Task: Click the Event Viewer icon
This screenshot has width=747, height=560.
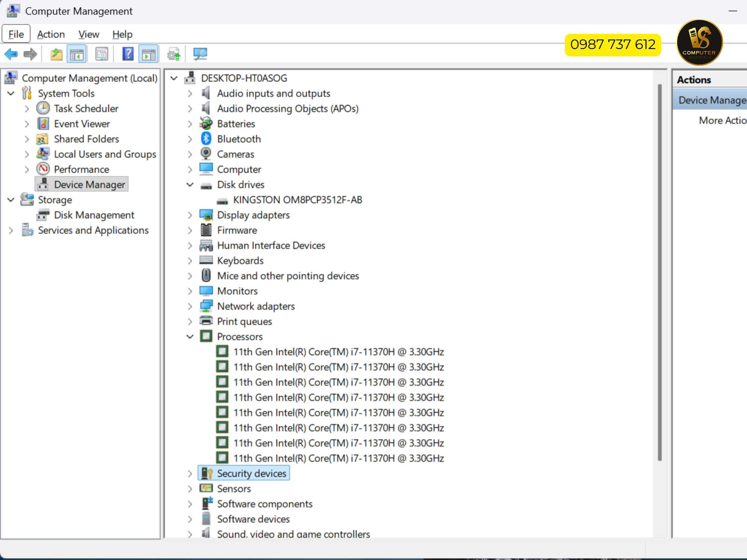Action: tap(43, 124)
